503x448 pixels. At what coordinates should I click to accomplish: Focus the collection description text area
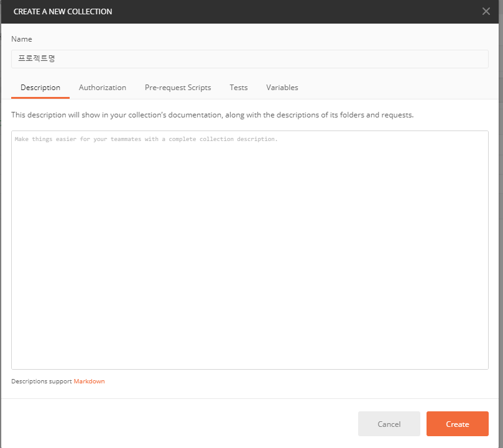(249, 249)
